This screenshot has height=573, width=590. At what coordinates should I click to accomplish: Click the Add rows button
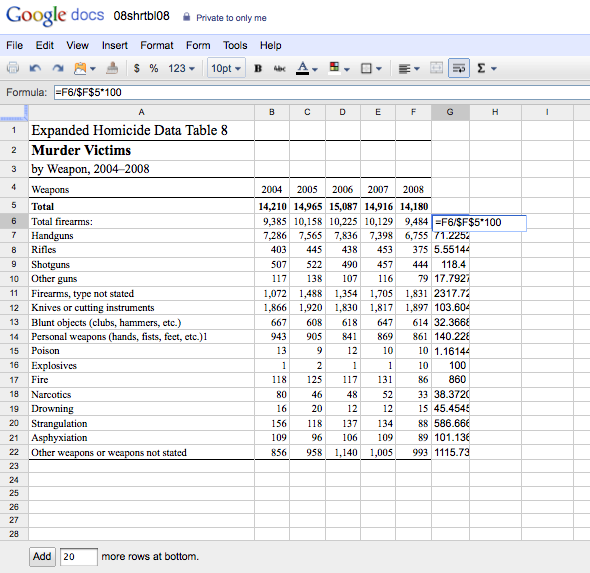(42, 556)
